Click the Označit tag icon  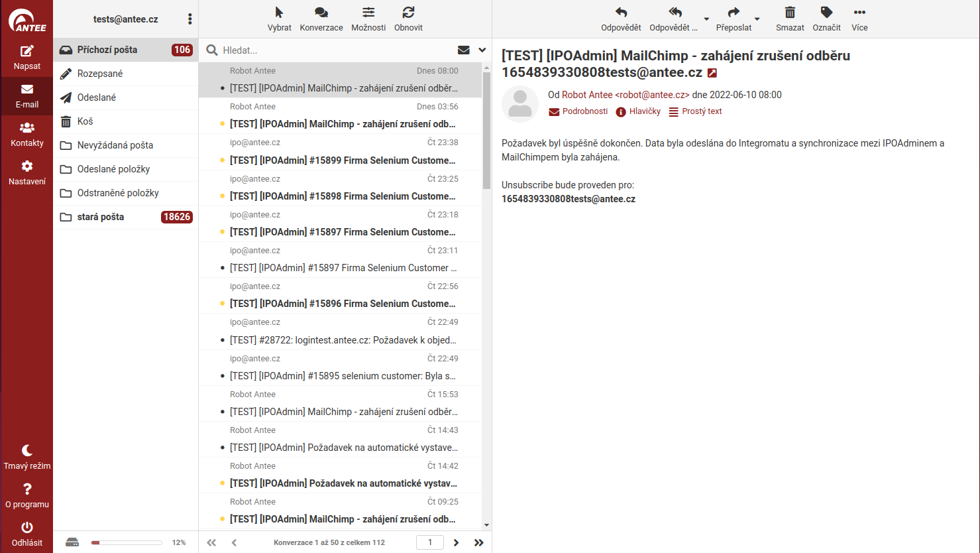click(826, 13)
